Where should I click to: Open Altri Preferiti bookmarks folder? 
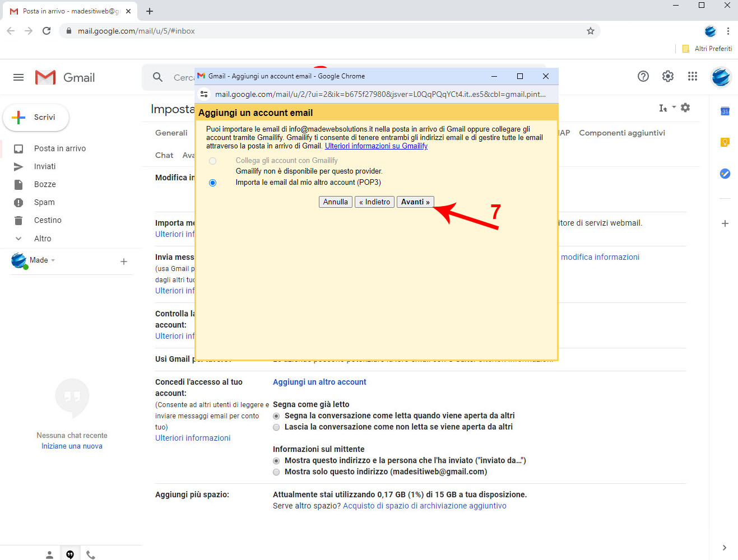(x=707, y=49)
